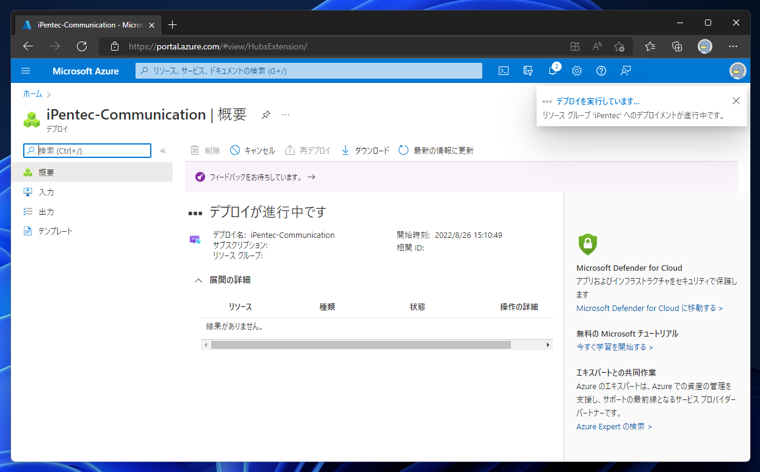Click the browser address bar URL
The height and width of the screenshot is (472, 760).
218,47
